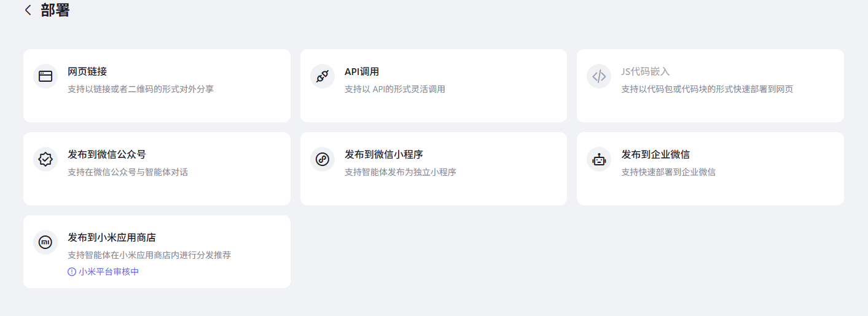Click the back arrow next to 部署
868x316 pixels.
point(28,10)
